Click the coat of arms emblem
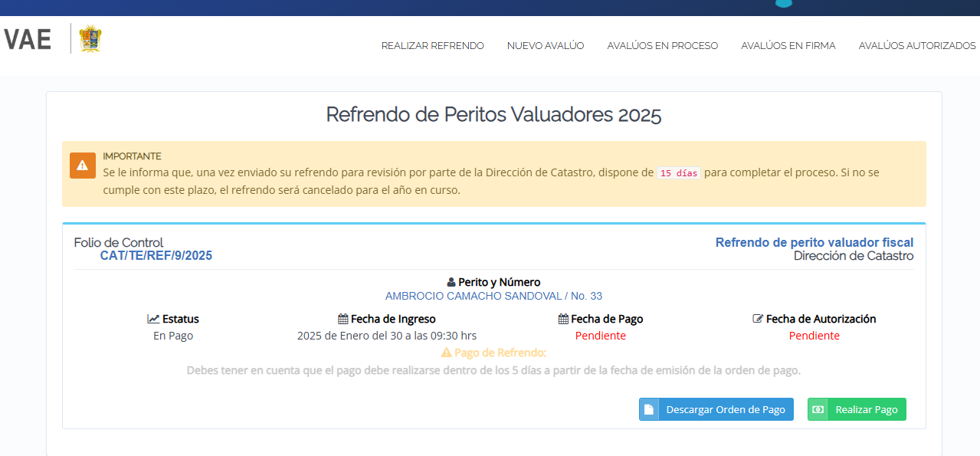The image size is (980, 456). point(90,38)
